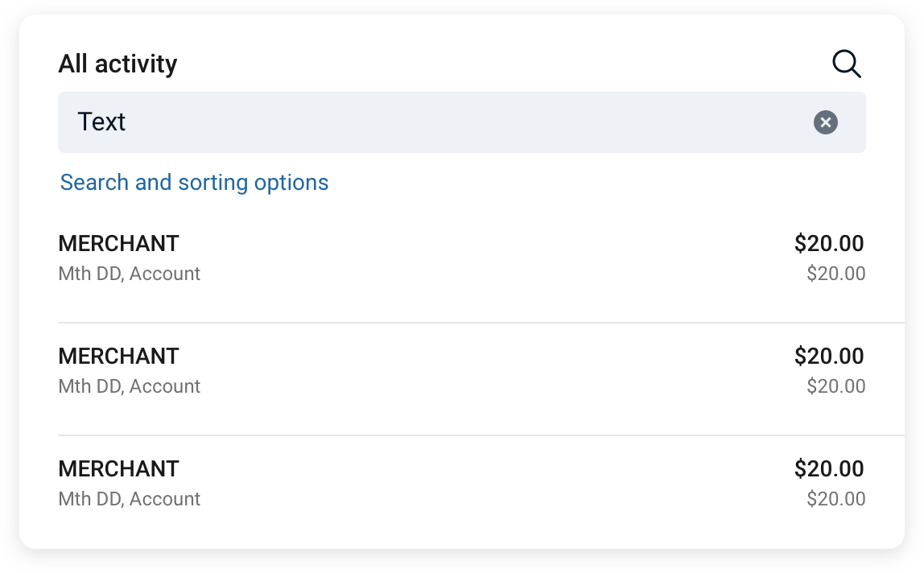Open Search and sorting options link
The width and height of the screenshot is (924, 573).
[x=194, y=183]
